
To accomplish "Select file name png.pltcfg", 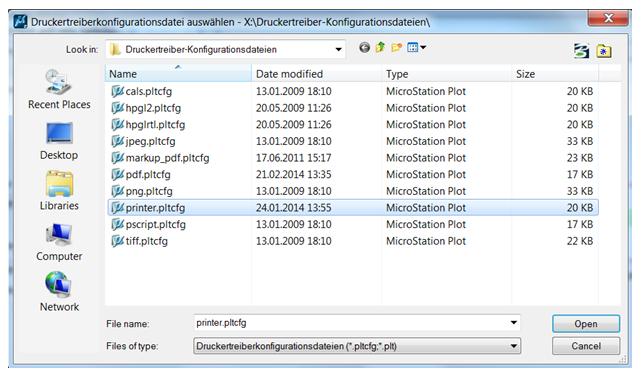I will (149, 191).
